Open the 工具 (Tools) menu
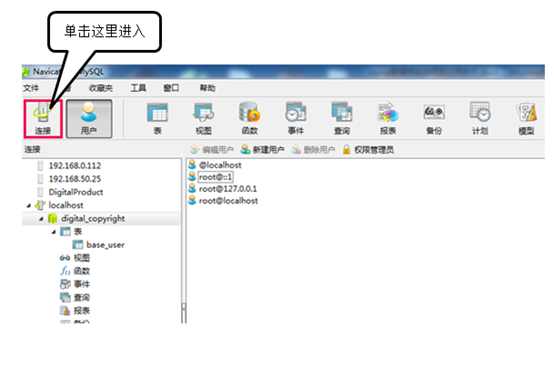Viewport: 554px width, 366px height. click(138, 88)
